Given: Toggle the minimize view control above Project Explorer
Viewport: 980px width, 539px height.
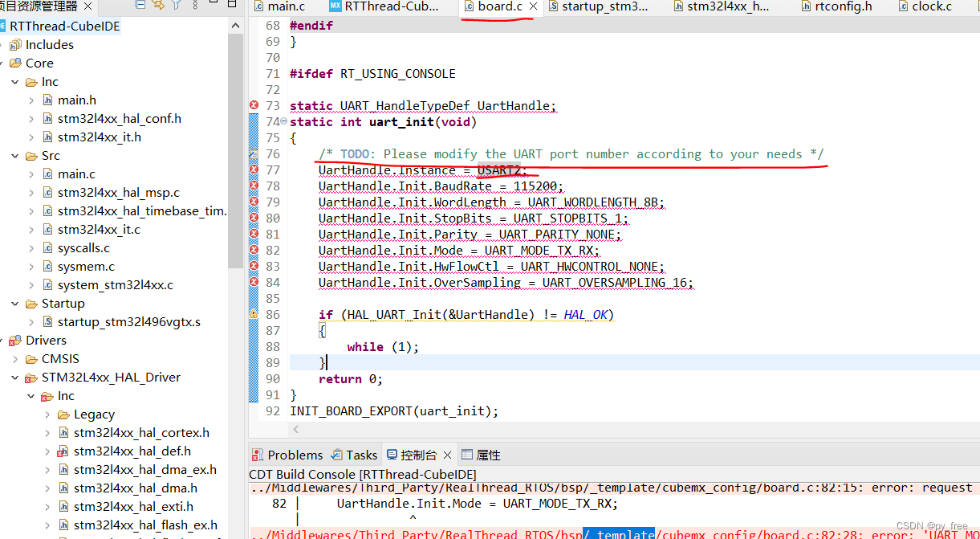Looking at the screenshot, I should [213, 5].
